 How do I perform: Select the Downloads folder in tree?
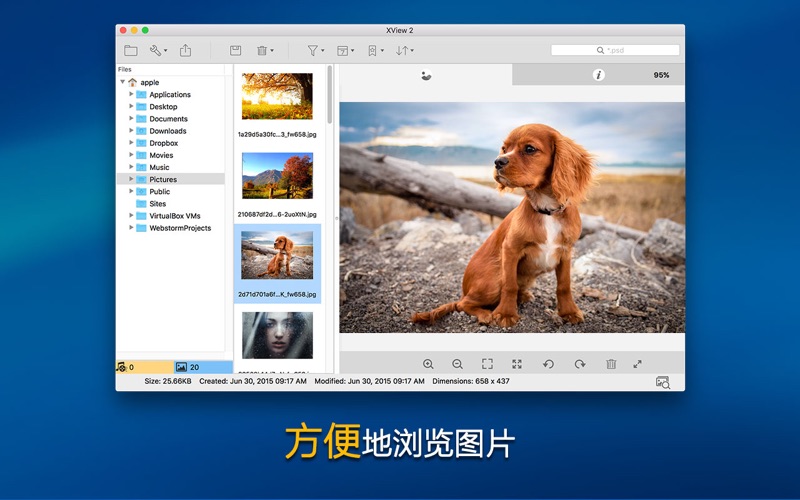pyautogui.click(x=167, y=131)
